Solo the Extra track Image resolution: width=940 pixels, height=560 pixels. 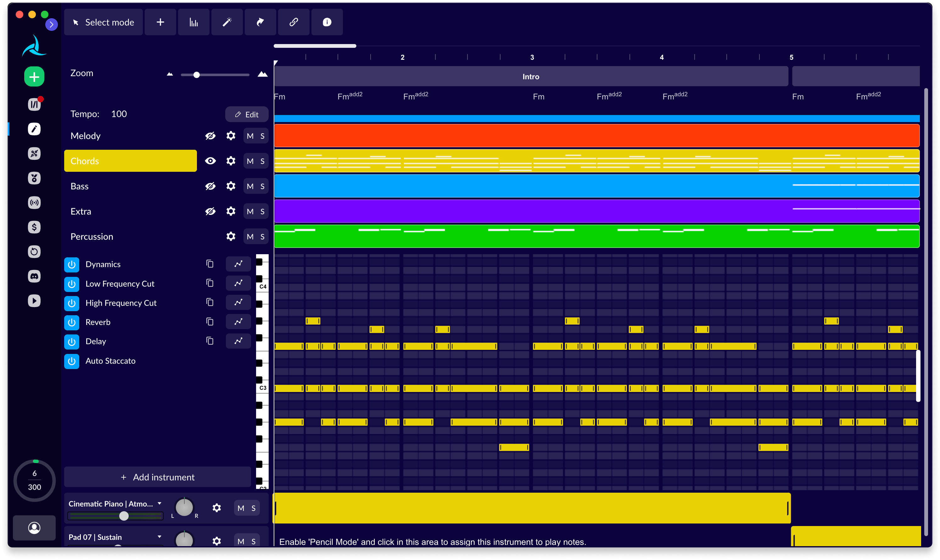263,212
